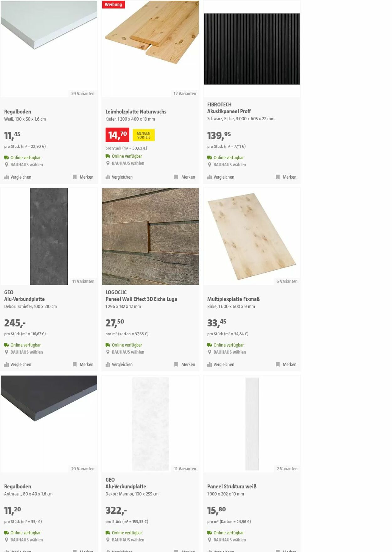Click compare icon for Multiplexplatte Fixmaß
The height and width of the screenshot is (552, 392).
pyautogui.click(x=209, y=365)
